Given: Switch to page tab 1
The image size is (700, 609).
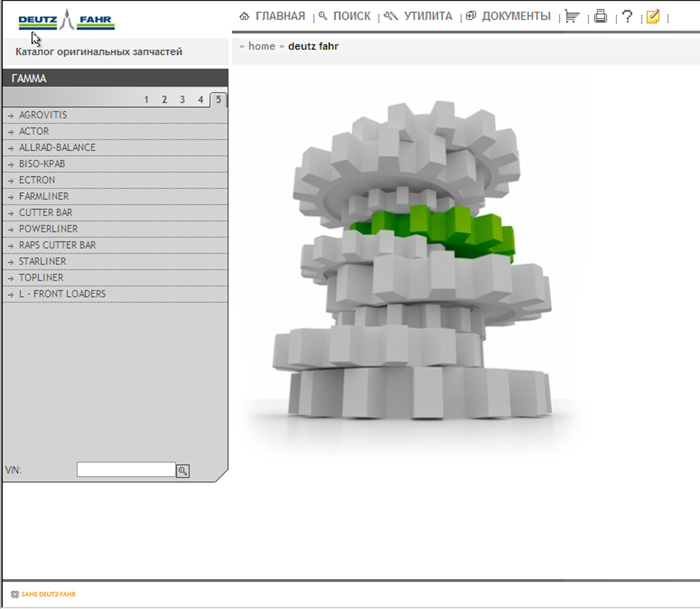Looking at the screenshot, I should pos(146,100).
